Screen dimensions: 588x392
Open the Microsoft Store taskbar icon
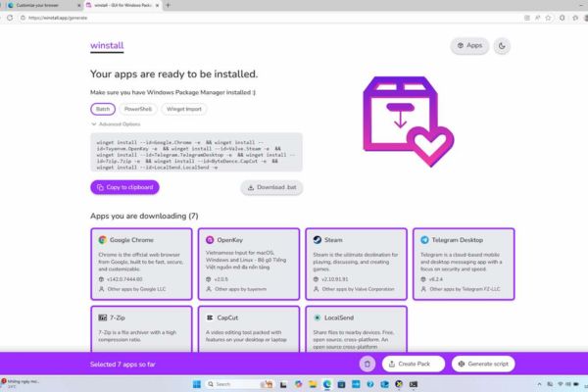coord(341,384)
